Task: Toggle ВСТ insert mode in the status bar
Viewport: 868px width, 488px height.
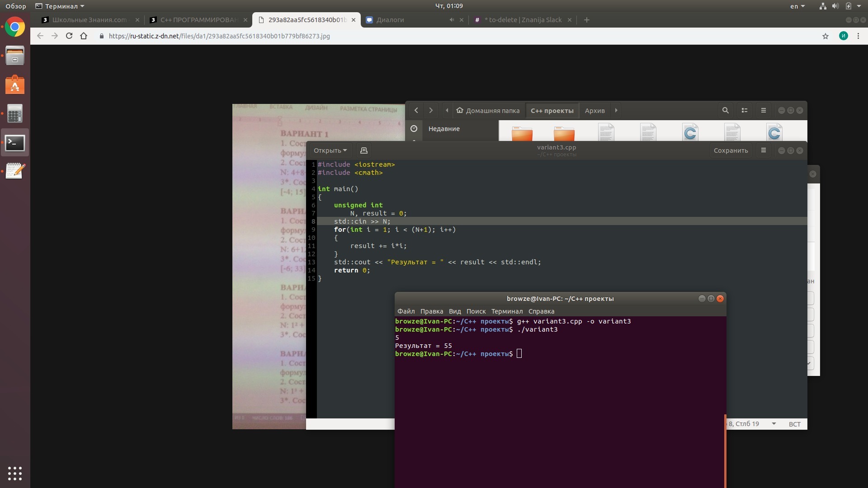Action: click(794, 424)
